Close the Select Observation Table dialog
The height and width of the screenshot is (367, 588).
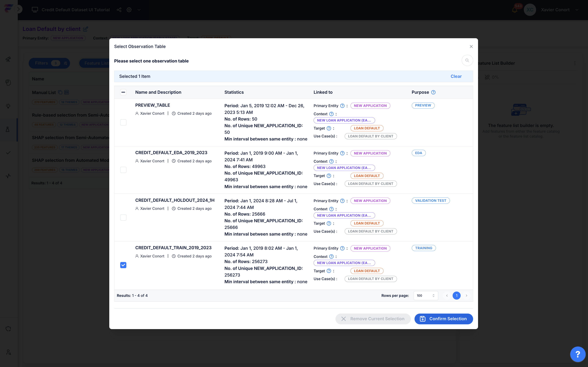tap(471, 47)
